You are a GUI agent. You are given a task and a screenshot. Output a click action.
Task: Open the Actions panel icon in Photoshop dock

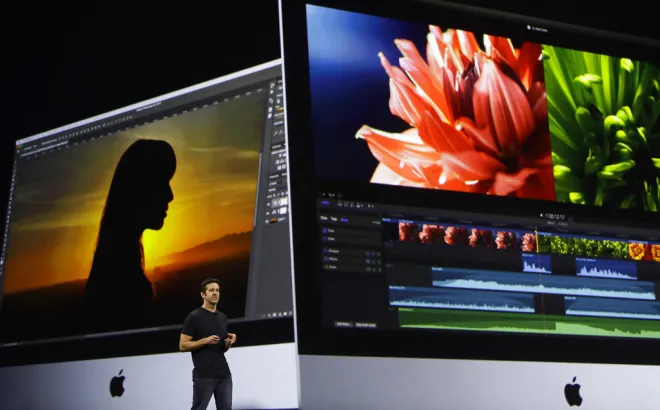(271, 92)
